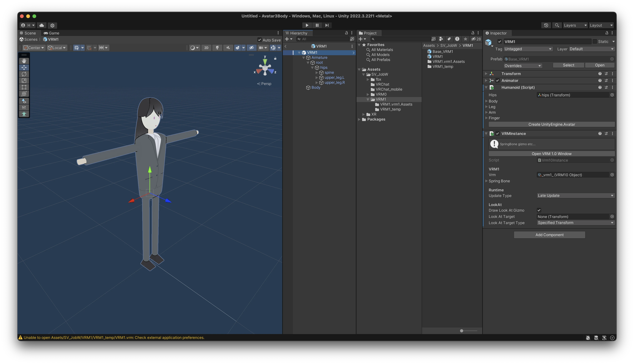Click the Pause button
Image resolution: width=634 pixels, height=364 pixels.
[x=317, y=25]
